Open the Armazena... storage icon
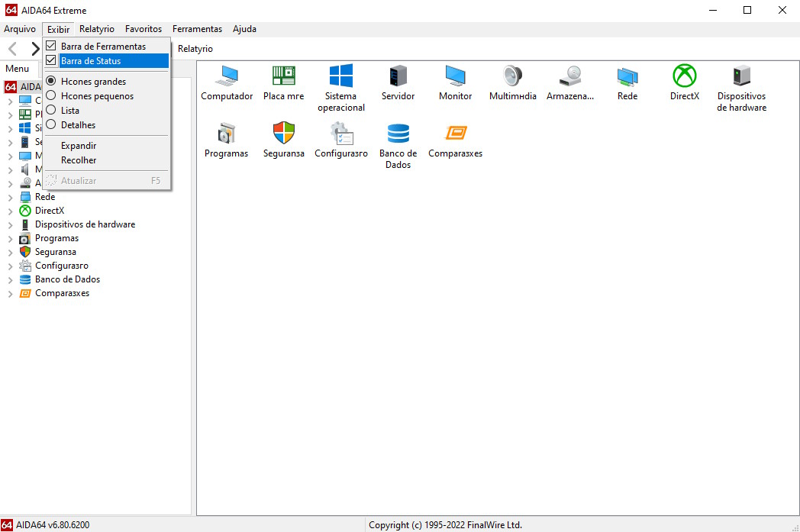 coord(570,76)
